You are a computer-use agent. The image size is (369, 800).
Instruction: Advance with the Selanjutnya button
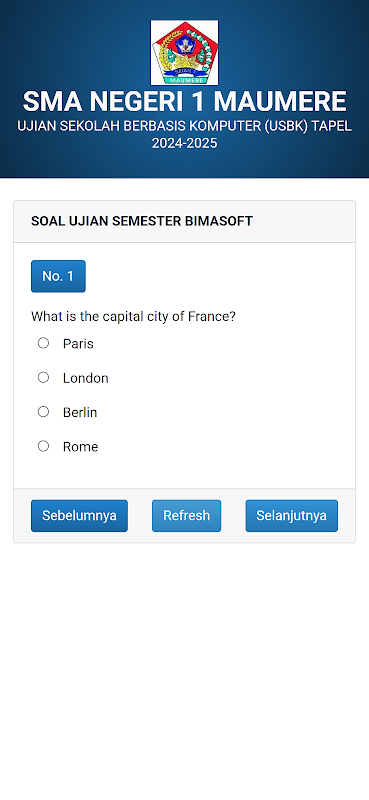(x=291, y=516)
